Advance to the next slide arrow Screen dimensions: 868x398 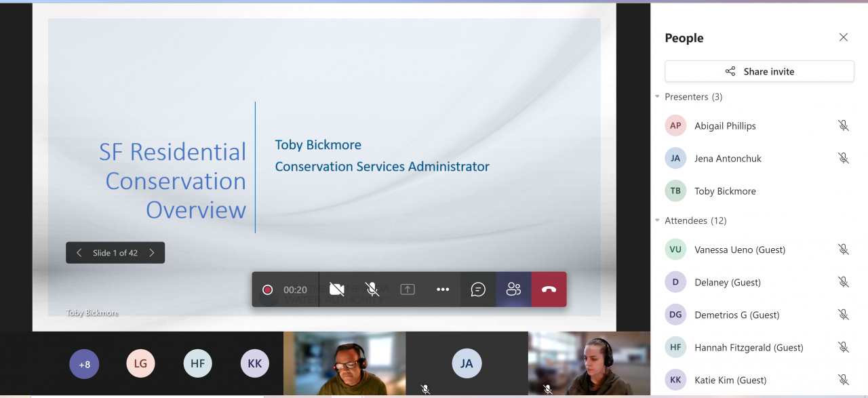point(152,253)
